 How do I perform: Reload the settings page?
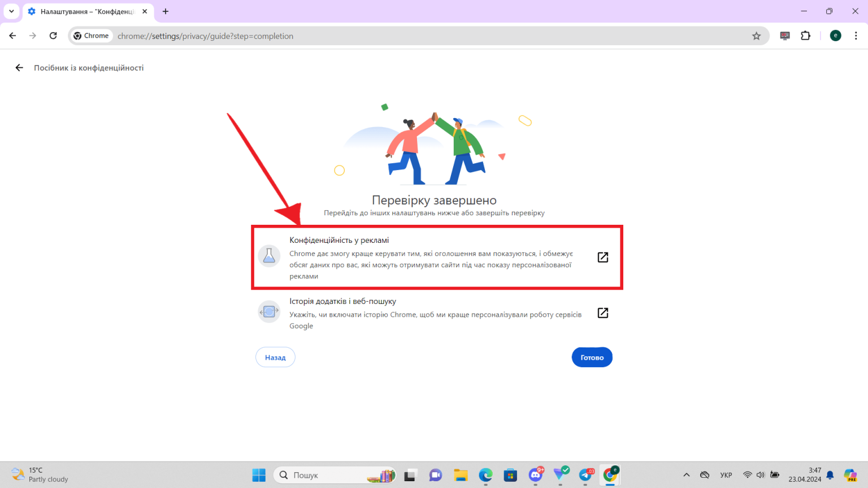53,35
